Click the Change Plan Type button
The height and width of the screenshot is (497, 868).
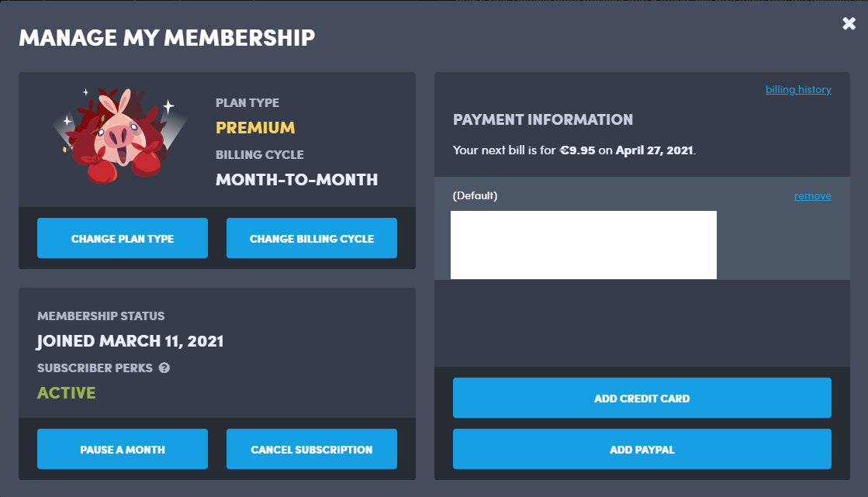123,238
